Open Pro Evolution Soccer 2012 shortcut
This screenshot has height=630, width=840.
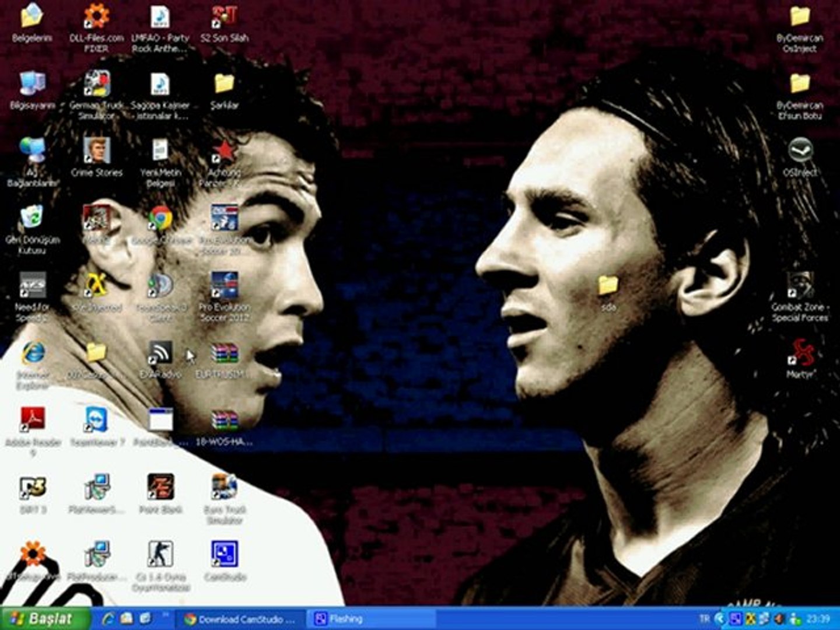click(x=225, y=286)
